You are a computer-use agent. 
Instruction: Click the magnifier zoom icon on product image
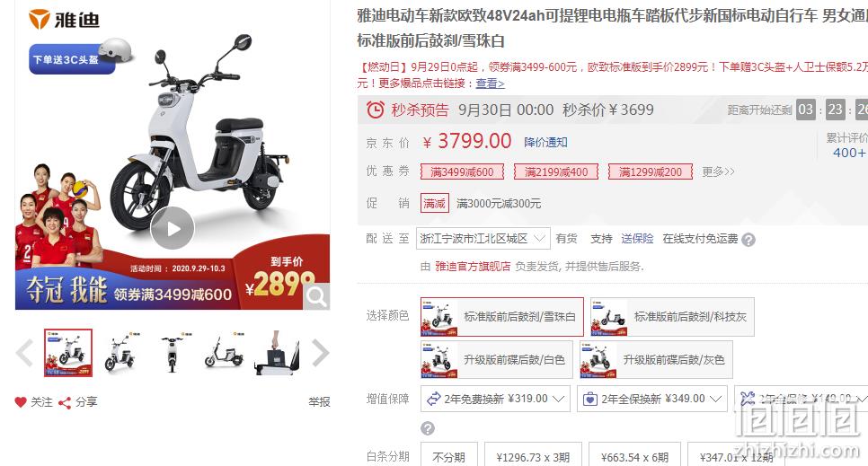pyautogui.click(x=316, y=296)
